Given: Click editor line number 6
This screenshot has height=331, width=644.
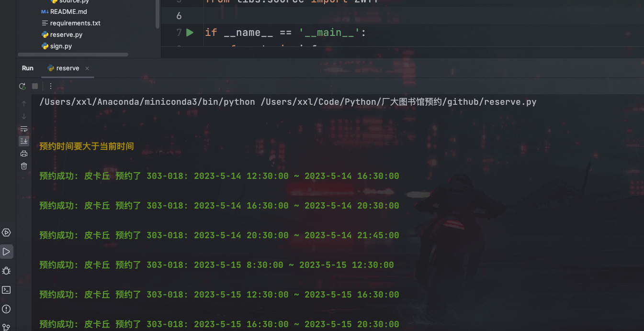Looking at the screenshot, I should pos(179,16).
